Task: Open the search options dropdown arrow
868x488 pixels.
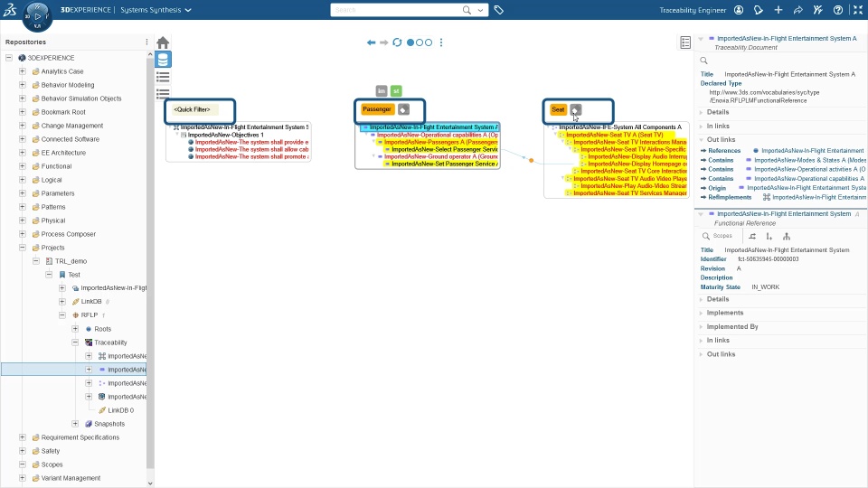Action: 480,10
